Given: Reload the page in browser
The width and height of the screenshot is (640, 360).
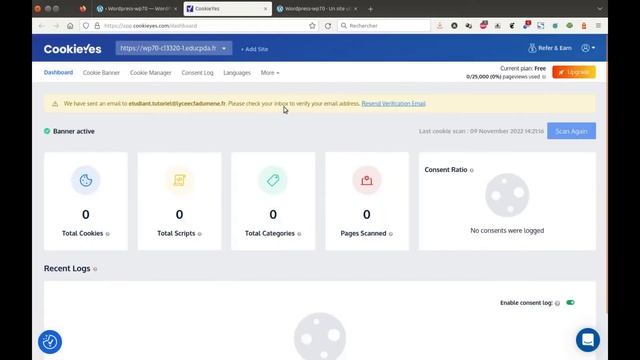Looking at the screenshot, I should [x=328, y=26].
